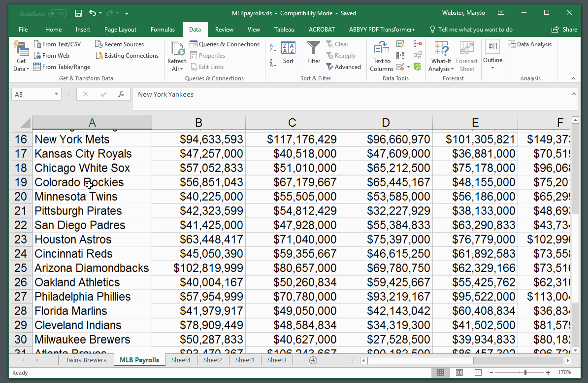Save the workbook with the floppy disk icon
588x383 pixels.
78,13
